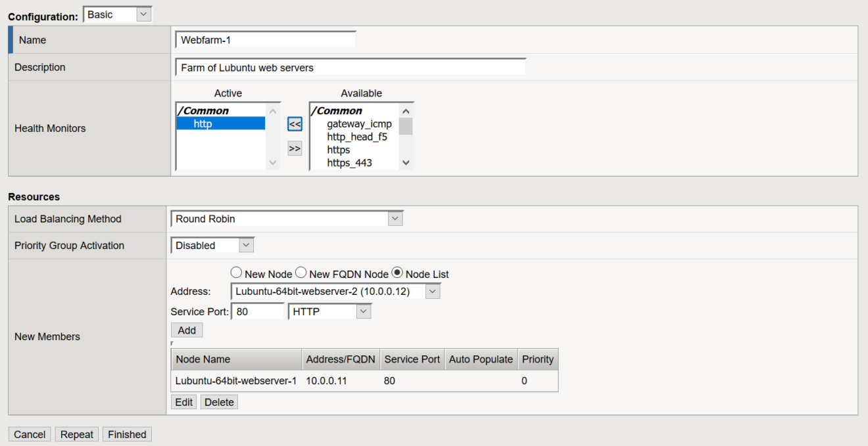Open the Load Balancing Method dropdown
Viewport: 868px width, 446px height.
395,218
